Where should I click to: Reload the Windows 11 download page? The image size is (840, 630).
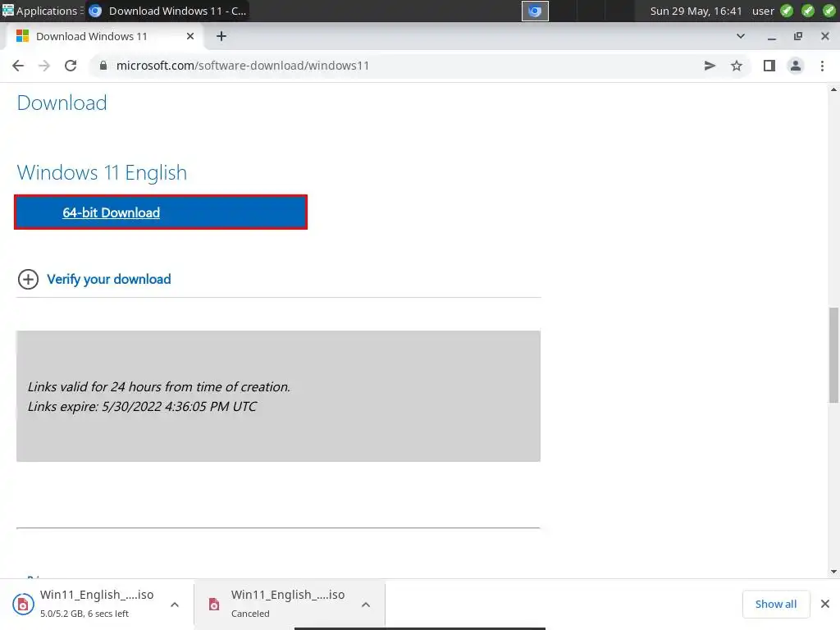click(71, 66)
